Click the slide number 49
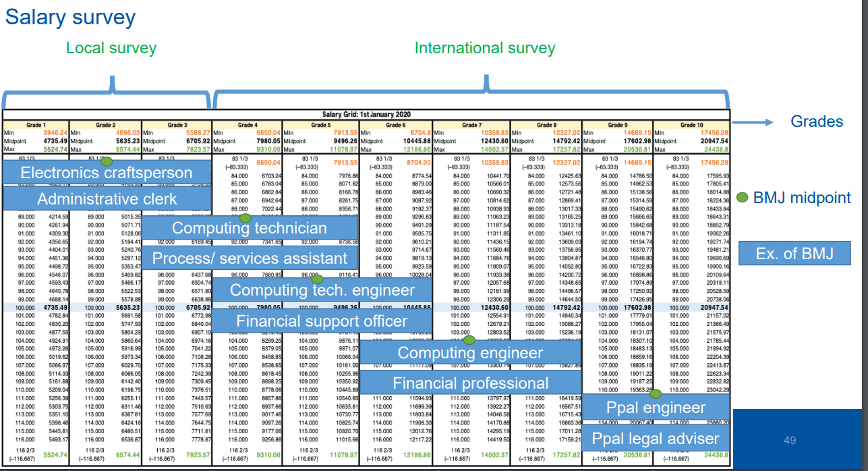Image resolution: width=868 pixels, height=471 pixels. 790,440
